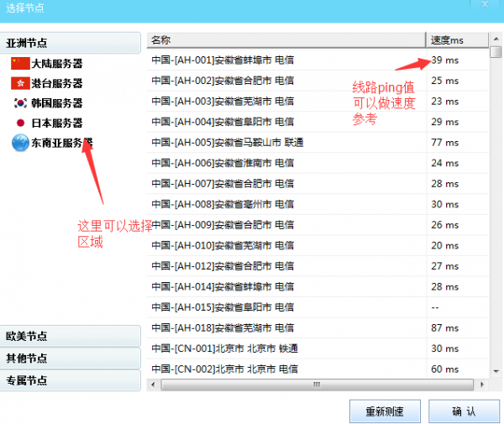
Task: Click the vertical scrollbar up arrow
Action: [496, 39]
